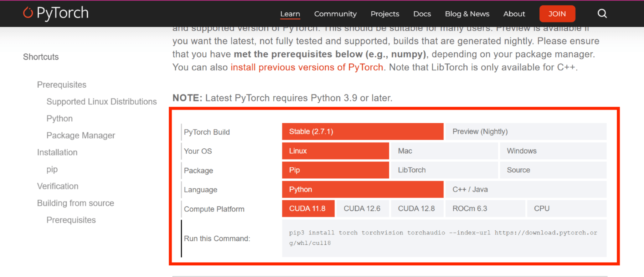Jump to Building from source shortcut
This screenshot has height=277, width=644.
[75, 203]
